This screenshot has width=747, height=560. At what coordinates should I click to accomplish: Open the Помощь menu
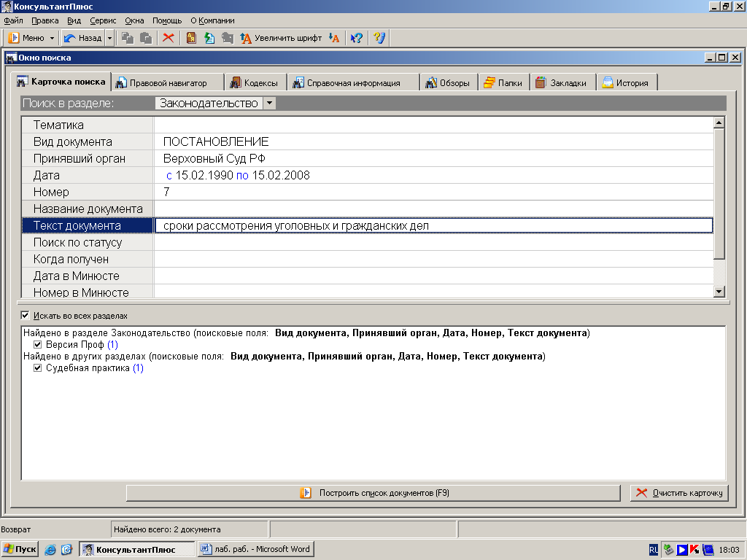click(x=167, y=20)
